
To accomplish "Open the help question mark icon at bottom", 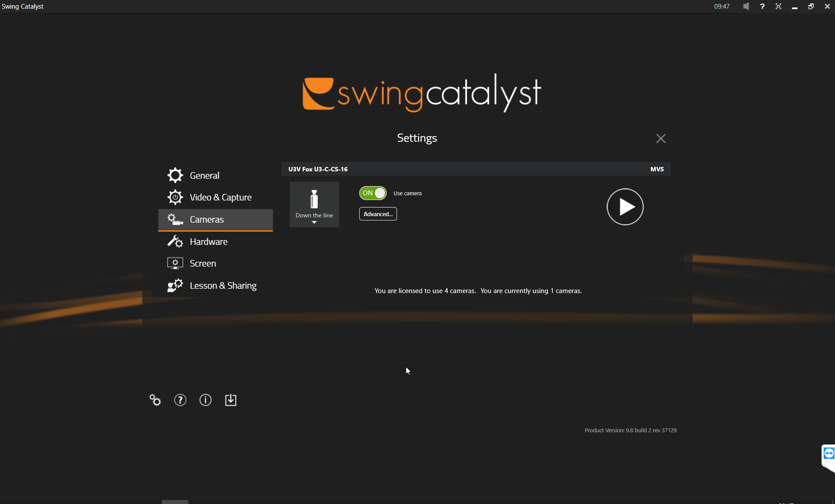I will click(180, 400).
